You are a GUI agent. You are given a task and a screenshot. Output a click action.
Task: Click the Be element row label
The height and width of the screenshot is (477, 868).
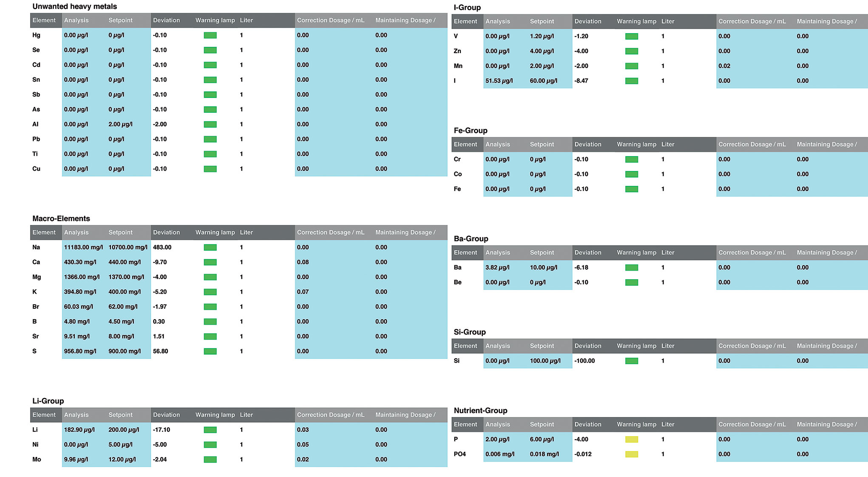[457, 283]
